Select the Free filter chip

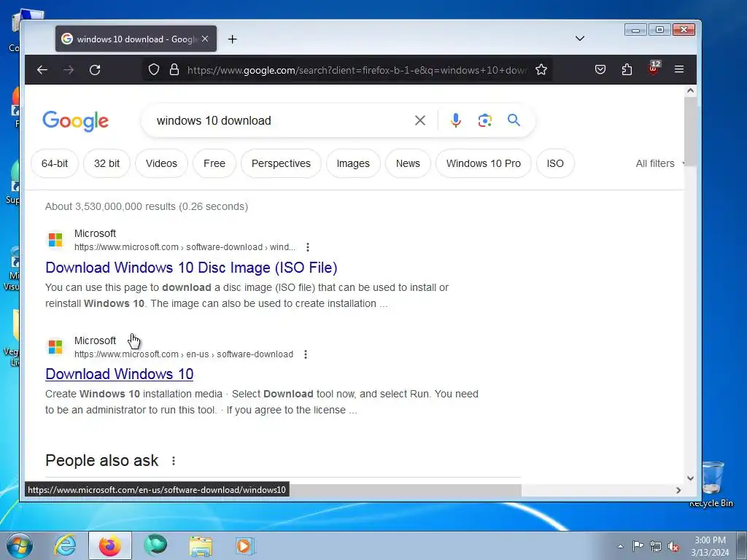pos(214,163)
